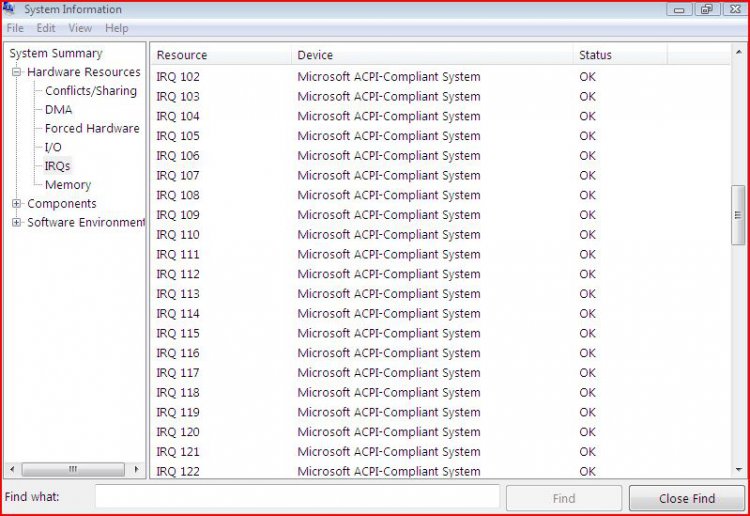The height and width of the screenshot is (516, 750).
Task: Select Software Environment tree item
Action: pos(86,222)
